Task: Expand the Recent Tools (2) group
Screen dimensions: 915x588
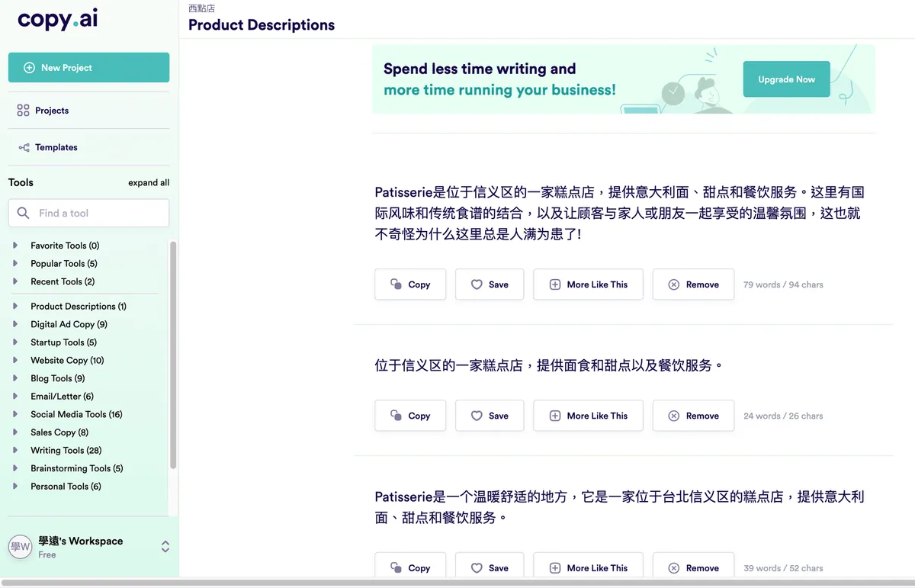Action: coord(15,281)
